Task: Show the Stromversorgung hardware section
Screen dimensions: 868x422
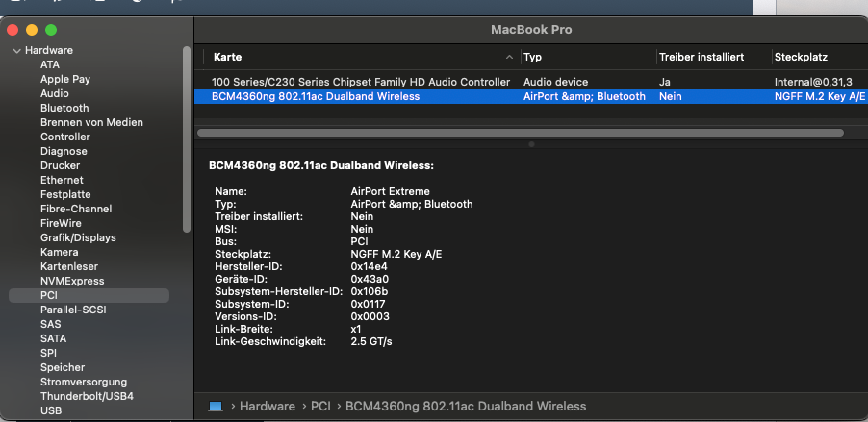Action: point(84,382)
